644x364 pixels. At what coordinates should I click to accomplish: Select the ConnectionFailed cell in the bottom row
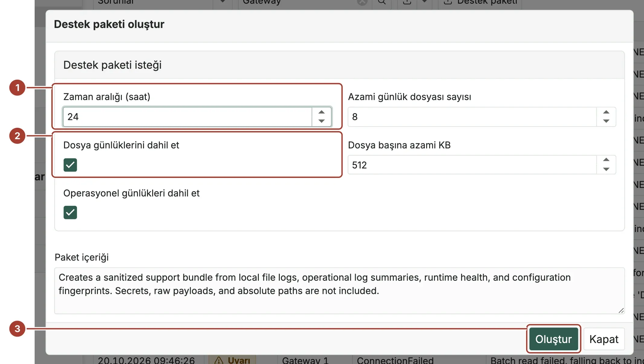pos(395,360)
